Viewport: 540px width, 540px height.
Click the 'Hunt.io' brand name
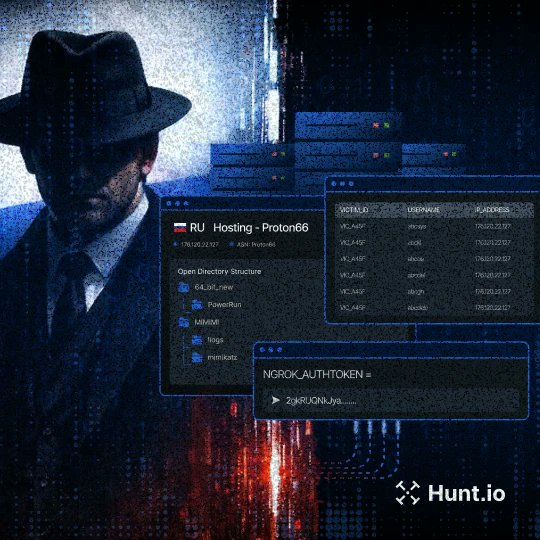tap(467, 493)
